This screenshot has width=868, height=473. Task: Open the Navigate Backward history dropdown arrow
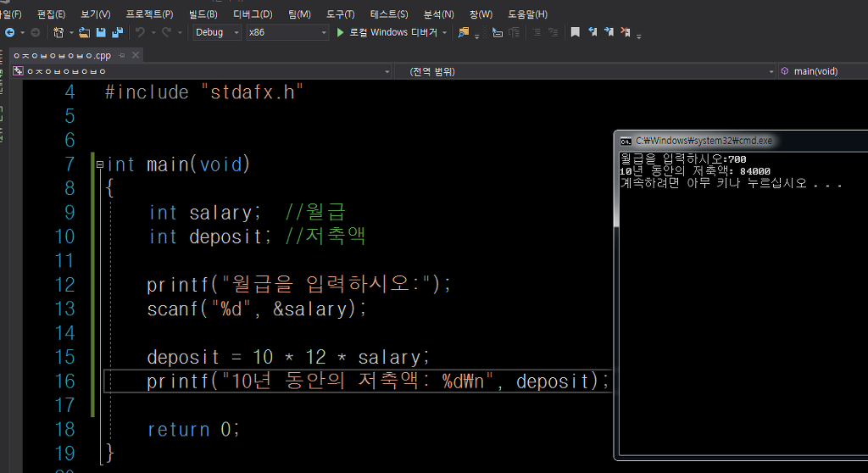[x=23, y=33]
